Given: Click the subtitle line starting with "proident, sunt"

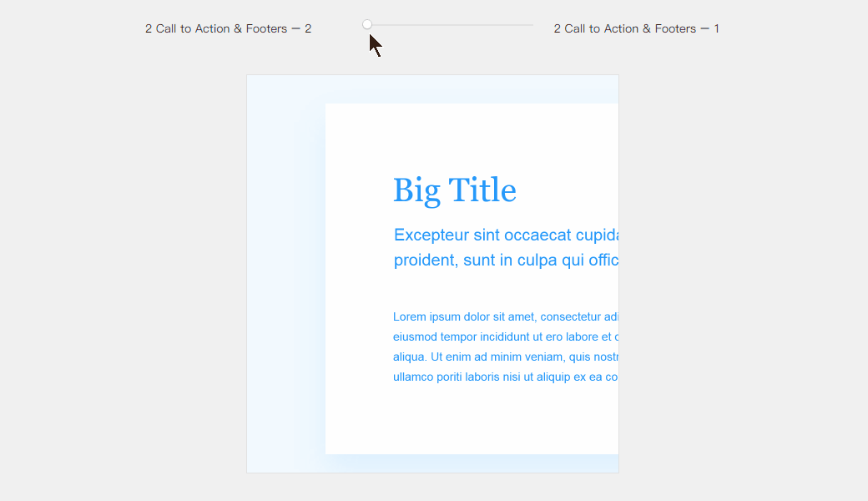Looking at the screenshot, I should coord(505,260).
